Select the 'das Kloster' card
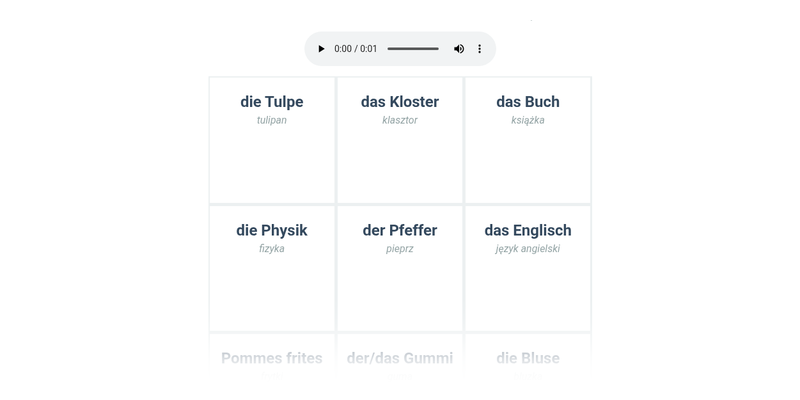This screenshot has width=800, height=400. tap(400, 140)
